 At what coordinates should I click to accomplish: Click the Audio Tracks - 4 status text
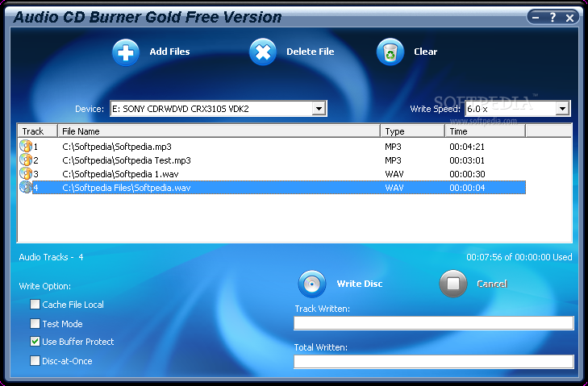pos(52,257)
